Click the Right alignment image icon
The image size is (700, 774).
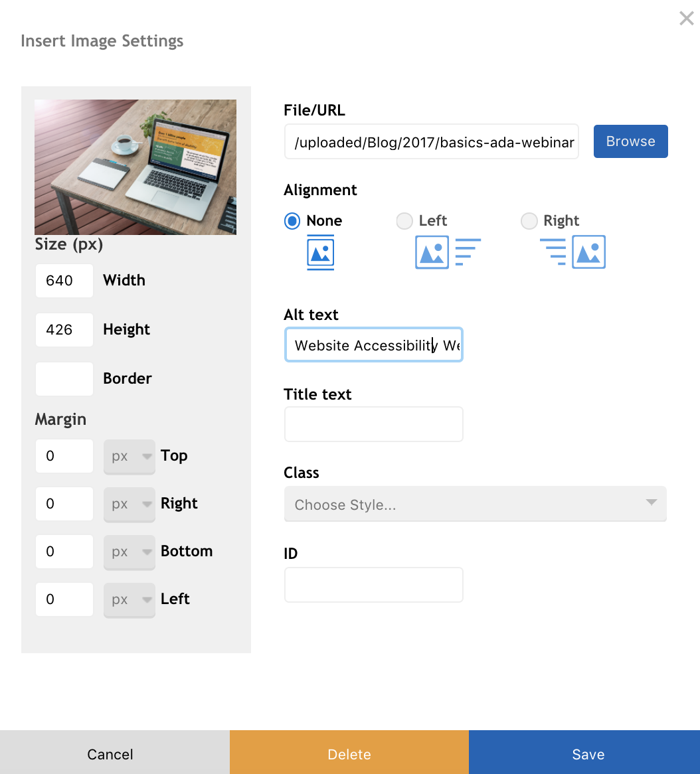coord(590,252)
